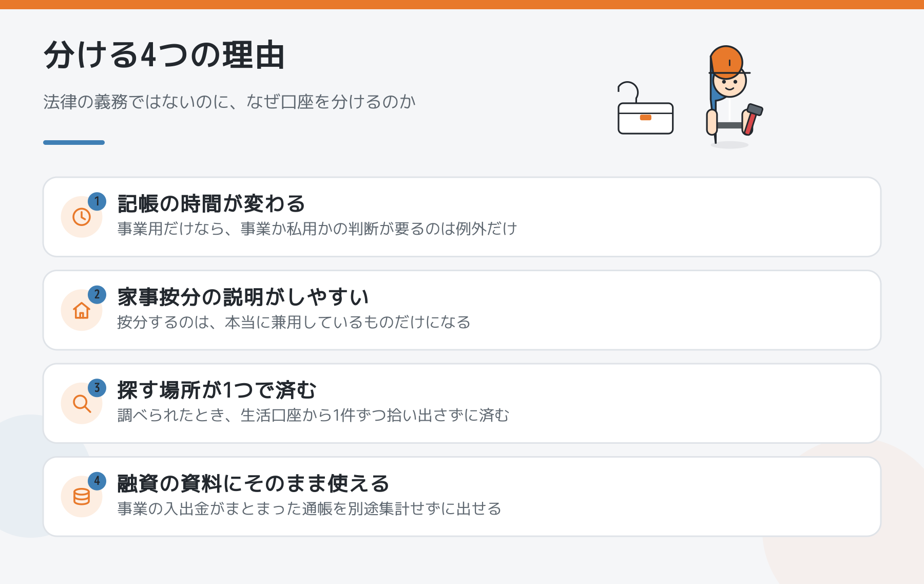Select the subtitle 法律の義務ではないのに、なぜ口座を分けるのか
The width and height of the screenshot is (924, 584).
tap(229, 102)
